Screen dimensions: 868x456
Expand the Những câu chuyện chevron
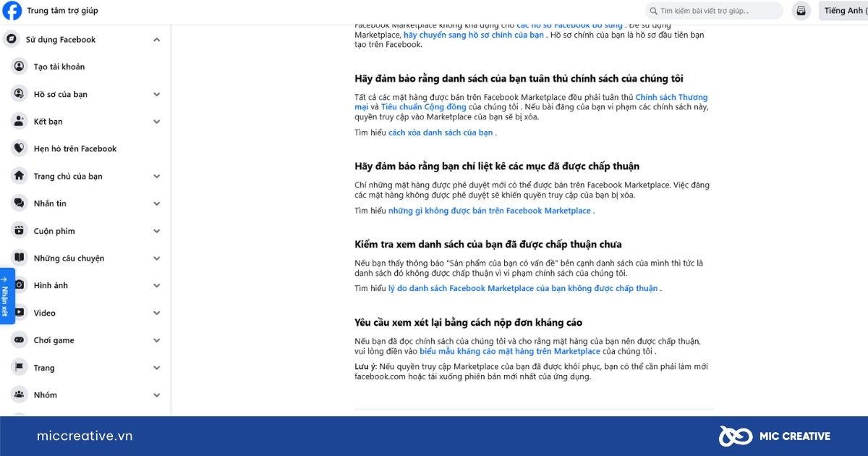157,258
